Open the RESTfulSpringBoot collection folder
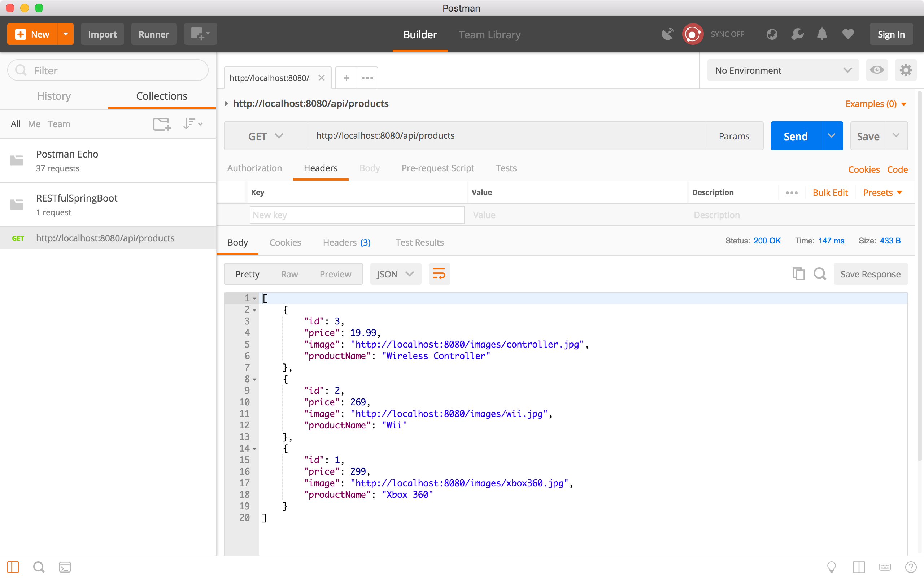This screenshot has height=578, width=924. pyautogui.click(x=108, y=204)
